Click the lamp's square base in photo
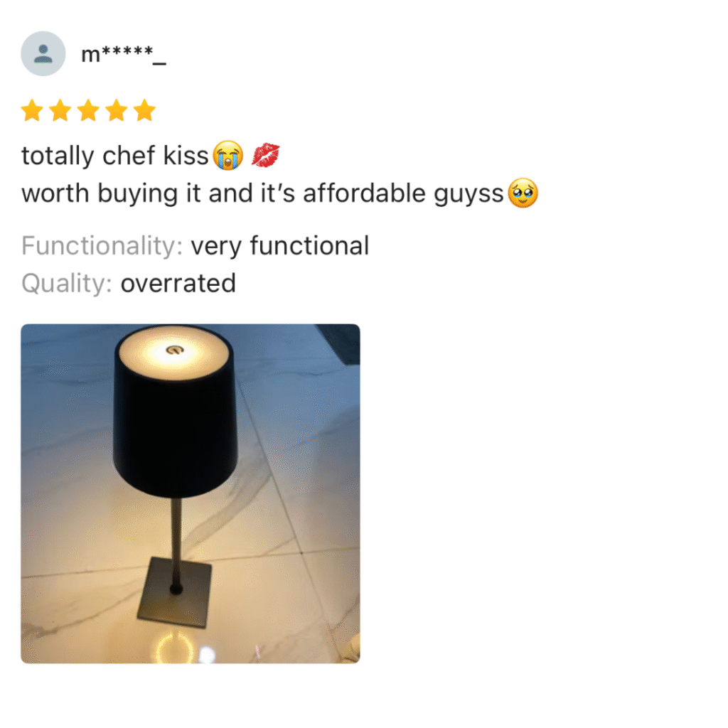728x728 pixels. pos(175,593)
